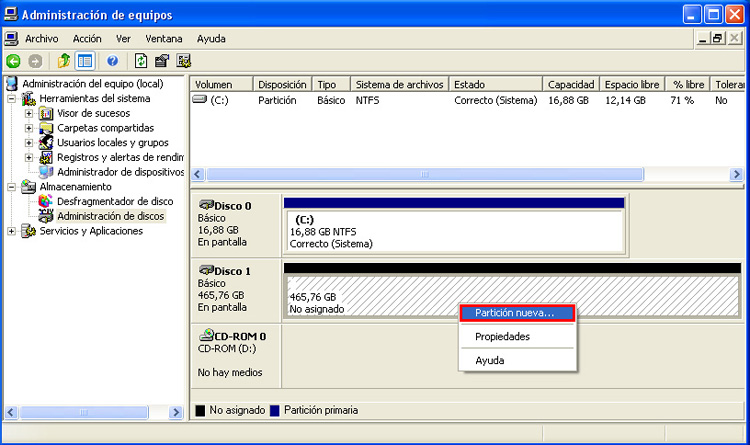
Task: Click the MMC icon left of Archivo menu
Action: 11,39
